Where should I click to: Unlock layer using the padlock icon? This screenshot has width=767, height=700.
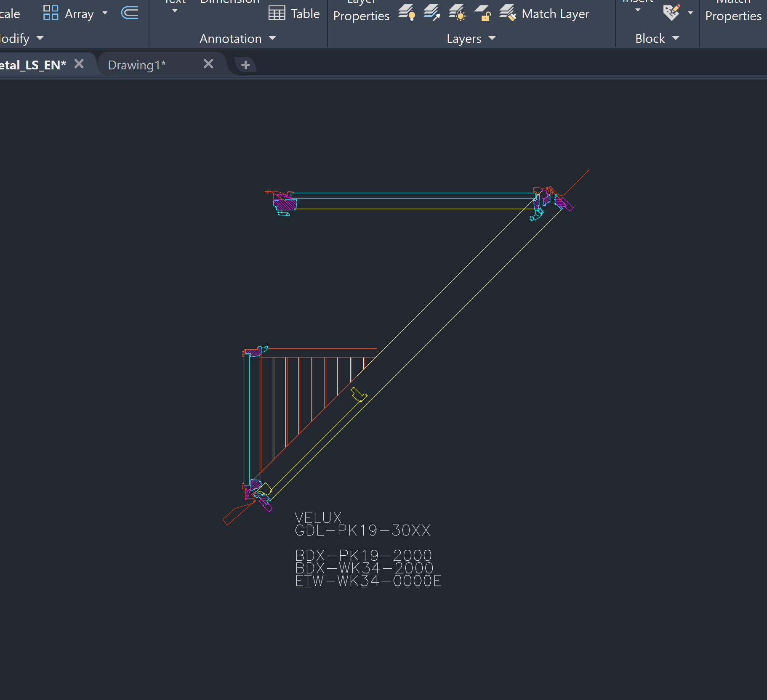click(x=482, y=13)
